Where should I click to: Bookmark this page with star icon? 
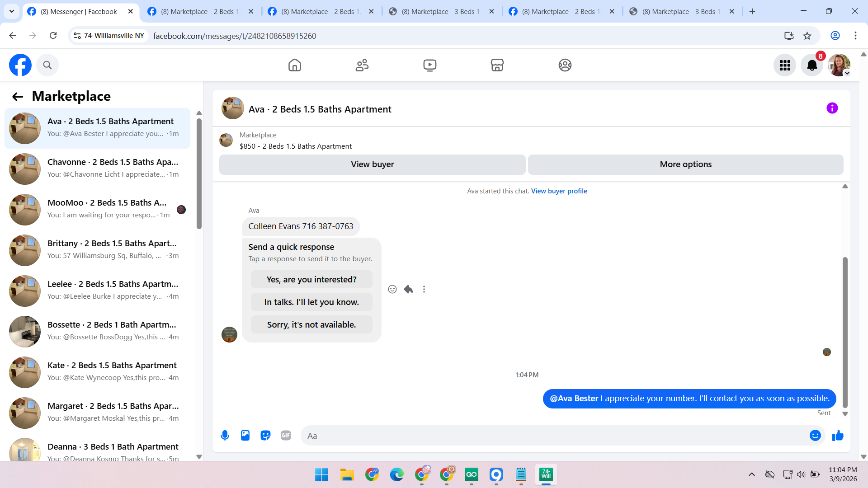[807, 36]
